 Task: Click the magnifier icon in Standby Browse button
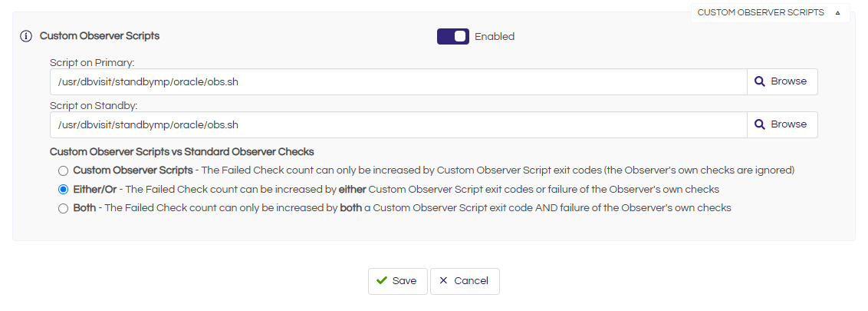point(761,124)
